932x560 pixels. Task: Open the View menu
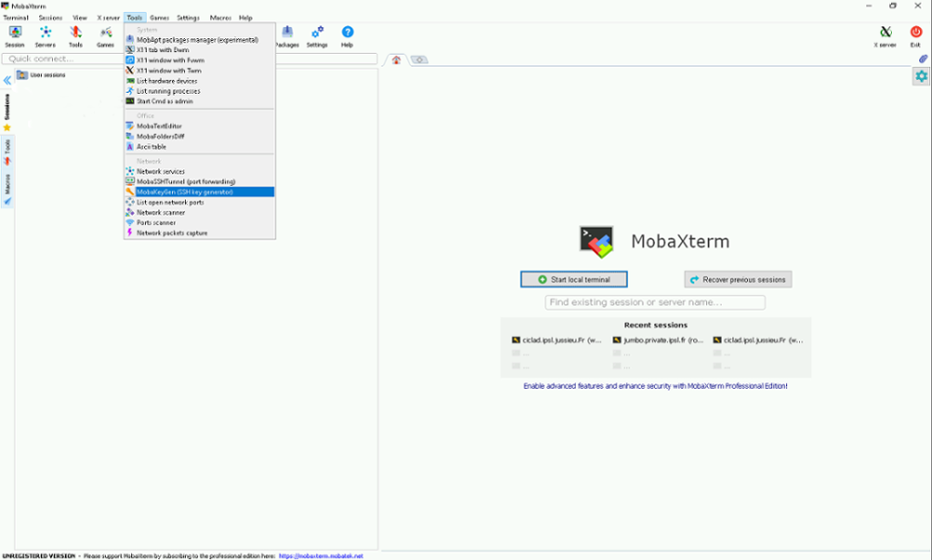[79, 18]
